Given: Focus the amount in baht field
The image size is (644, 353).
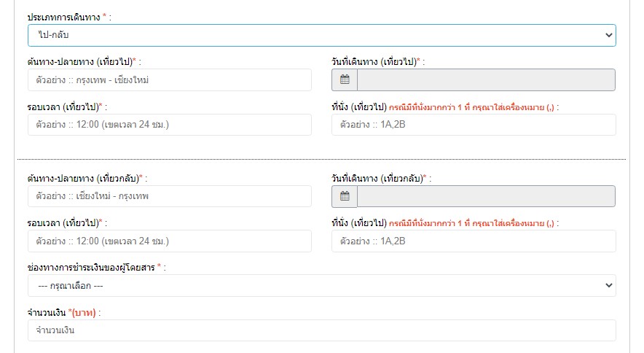Looking at the screenshot, I should click(321, 330).
